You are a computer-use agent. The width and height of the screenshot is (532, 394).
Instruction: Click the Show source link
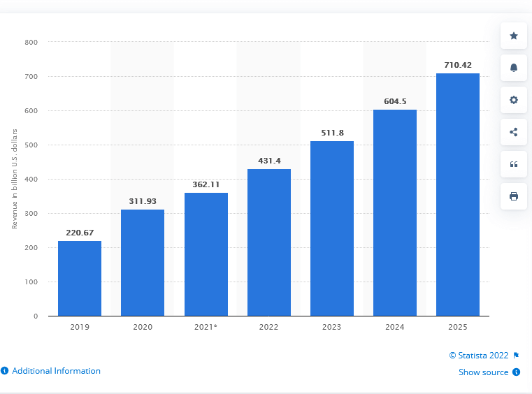(x=484, y=372)
